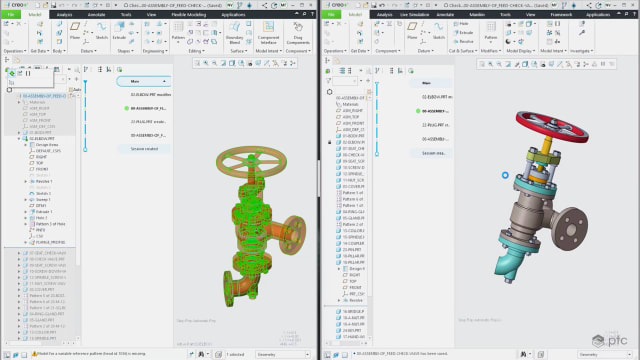The image size is (640, 360).
Task: Click Zoom In icon in left graphics toolbar
Action: click(x=206, y=63)
